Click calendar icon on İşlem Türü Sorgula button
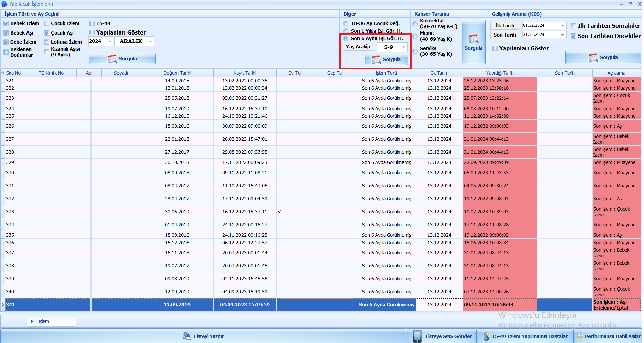The height and width of the screenshot is (343, 644). 112,59
